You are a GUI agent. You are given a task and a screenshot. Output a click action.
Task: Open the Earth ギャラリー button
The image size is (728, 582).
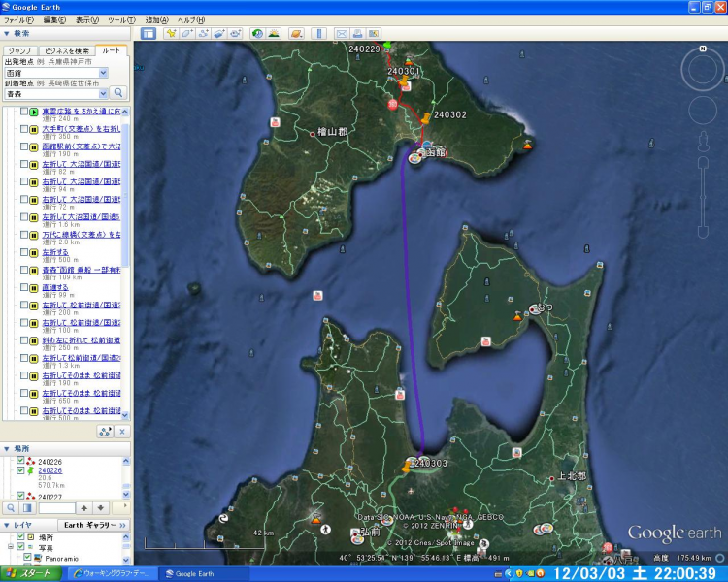[x=94, y=525]
